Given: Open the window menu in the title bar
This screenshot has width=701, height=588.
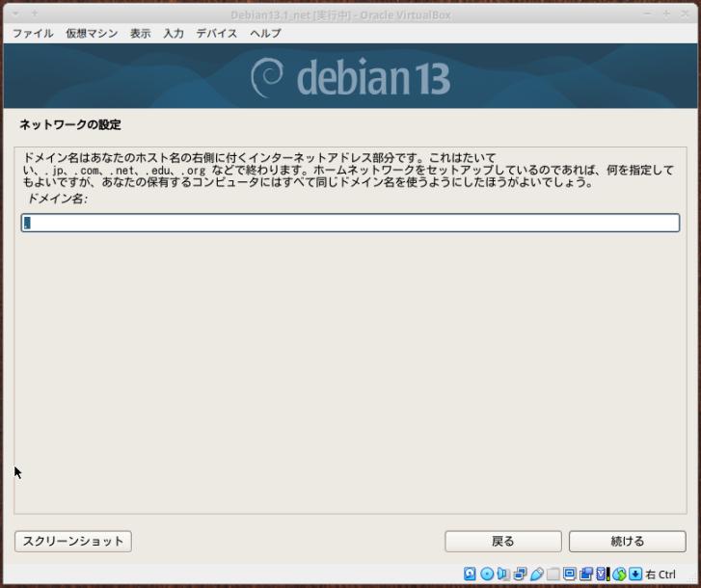Looking at the screenshot, I should click(x=15, y=13).
